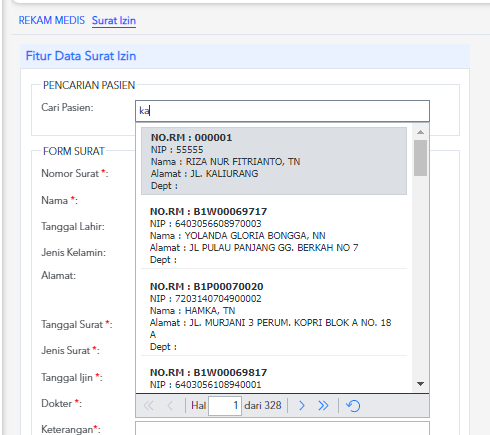Jump to last page of patient results
This screenshot has width=490, height=435.
(x=323, y=406)
